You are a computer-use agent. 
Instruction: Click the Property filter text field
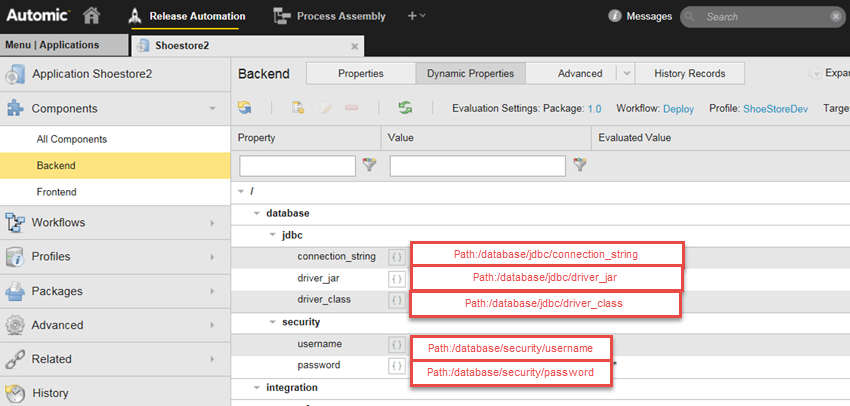pyautogui.click(x=297, y=165)
